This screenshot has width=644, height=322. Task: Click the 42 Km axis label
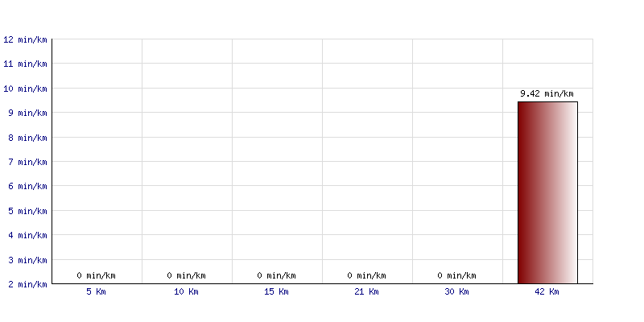coord(547,292)
